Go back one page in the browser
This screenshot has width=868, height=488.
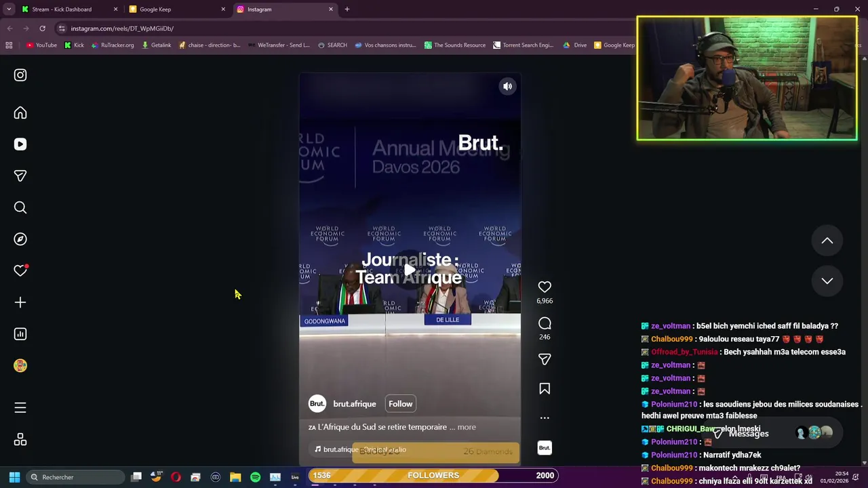9,28
